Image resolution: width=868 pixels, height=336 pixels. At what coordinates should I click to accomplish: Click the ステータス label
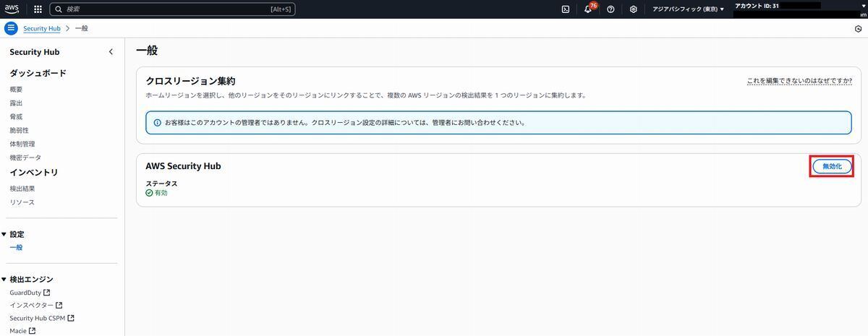pos(161,184)
